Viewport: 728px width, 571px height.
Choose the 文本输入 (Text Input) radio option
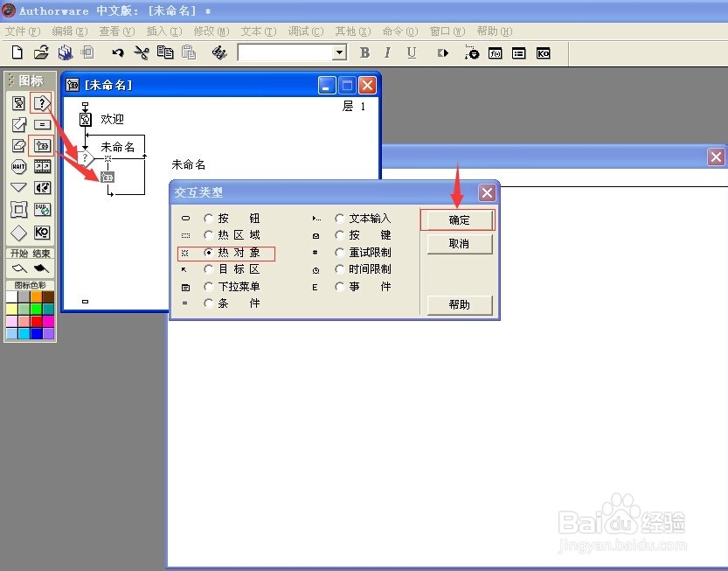tap(340, 219)
